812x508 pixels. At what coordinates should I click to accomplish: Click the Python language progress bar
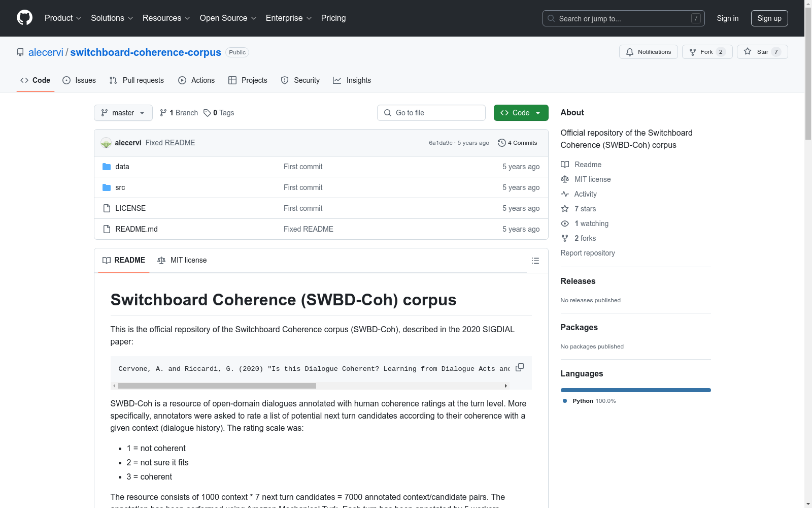tap(636, 390)
